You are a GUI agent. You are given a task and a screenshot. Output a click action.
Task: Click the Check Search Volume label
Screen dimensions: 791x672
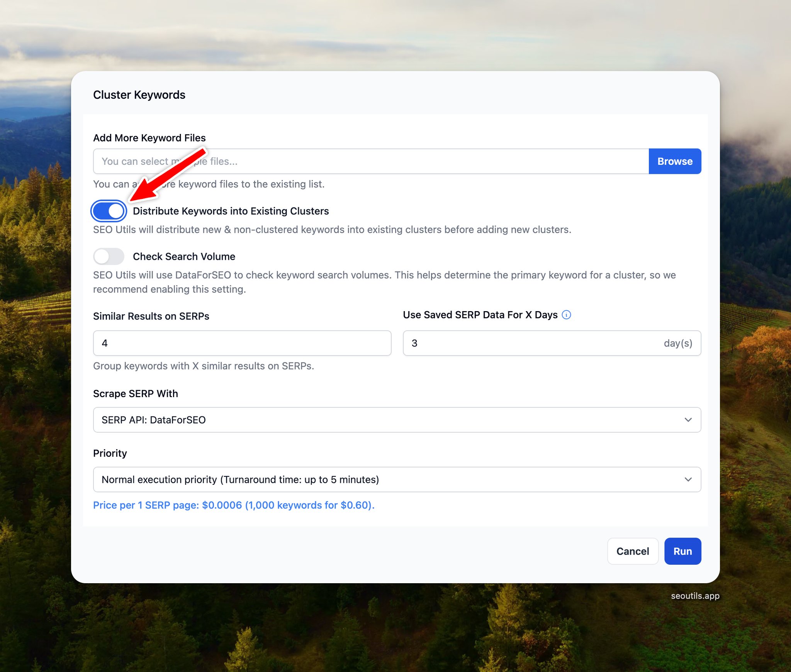point(184,257)
